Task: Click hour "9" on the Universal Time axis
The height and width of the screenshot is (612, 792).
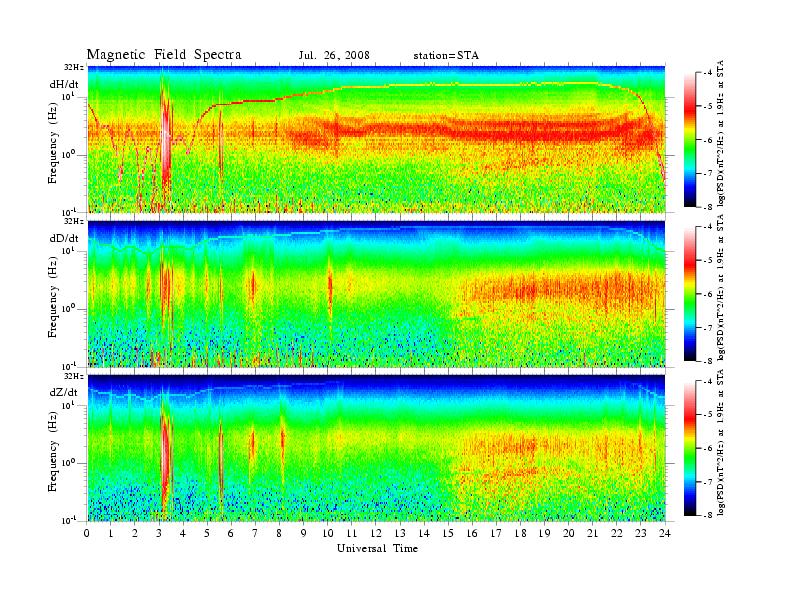Action: point(304,533)
